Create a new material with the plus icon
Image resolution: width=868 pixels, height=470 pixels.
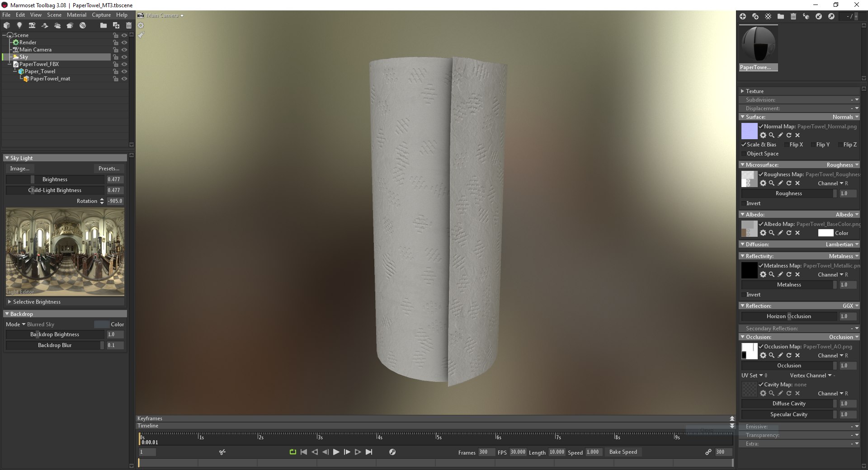743,16
